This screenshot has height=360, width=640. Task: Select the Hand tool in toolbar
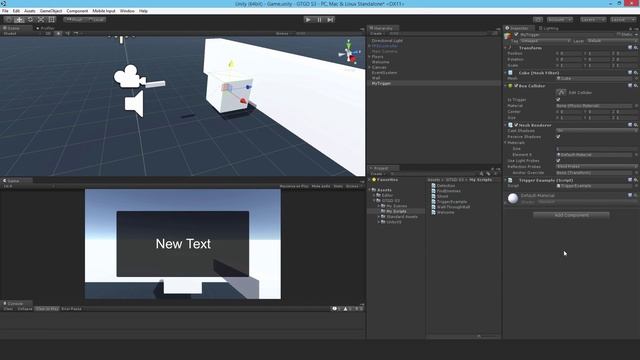pyautogui.click(x=8, y=20)
